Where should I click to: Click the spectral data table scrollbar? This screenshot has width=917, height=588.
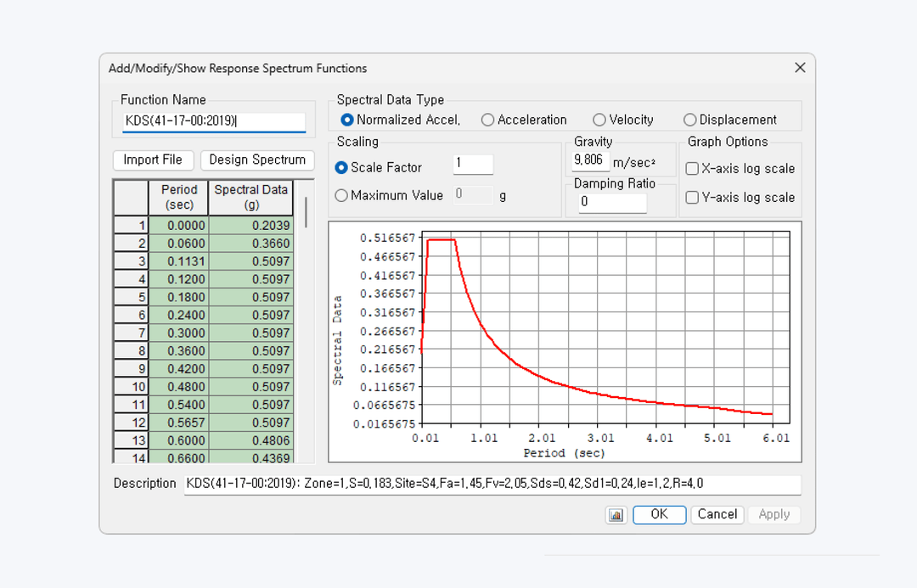coord(306,213)
